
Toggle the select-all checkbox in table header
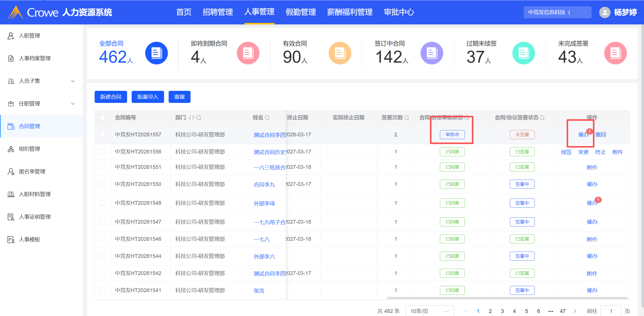tap(102, 117)
